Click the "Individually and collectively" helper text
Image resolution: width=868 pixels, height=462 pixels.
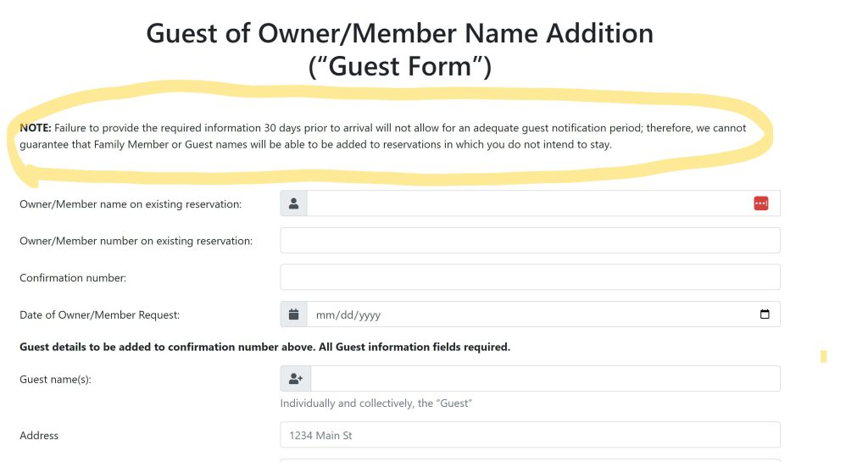pos(376,404)
